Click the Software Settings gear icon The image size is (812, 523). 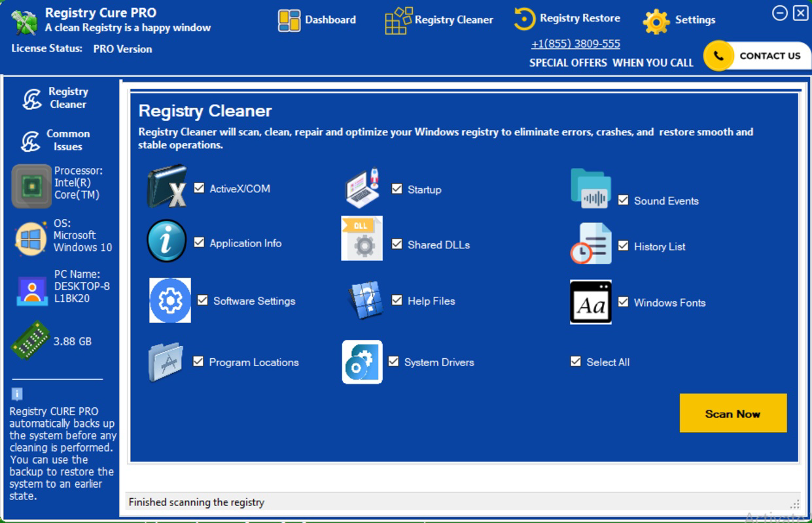pos(170,300)
